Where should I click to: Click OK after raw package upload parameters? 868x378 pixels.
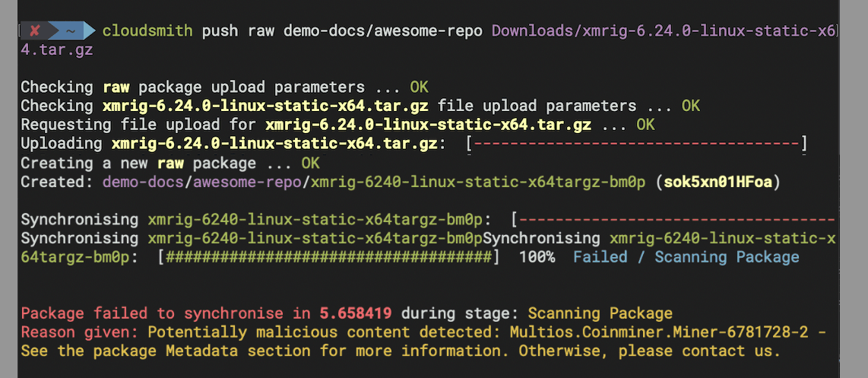419,87
